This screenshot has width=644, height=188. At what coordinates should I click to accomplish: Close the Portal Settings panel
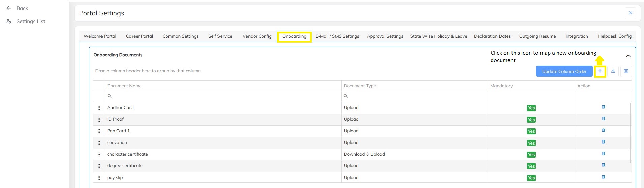(630, 13)
